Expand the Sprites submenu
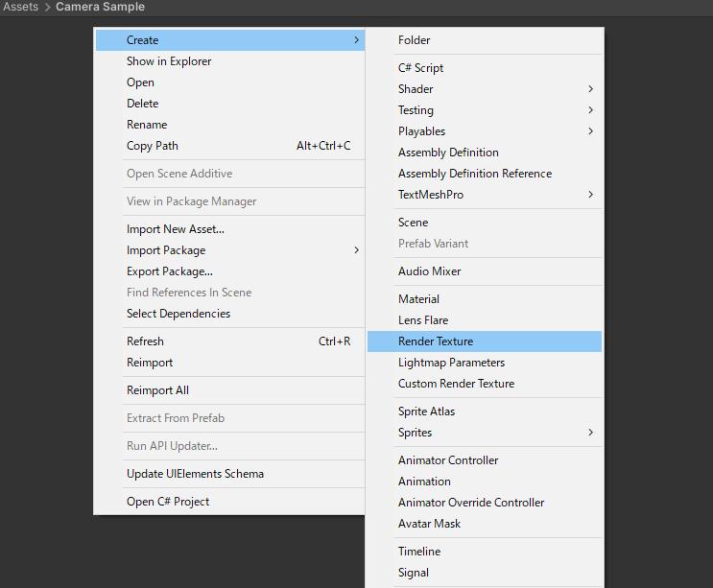This screenshot has width=713, height=588. 485,433
